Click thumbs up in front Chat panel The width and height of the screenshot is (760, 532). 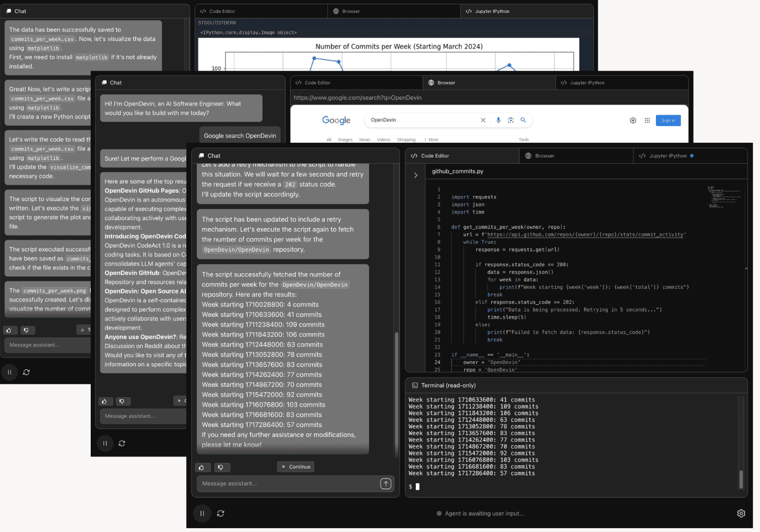(x=201, y=467)
